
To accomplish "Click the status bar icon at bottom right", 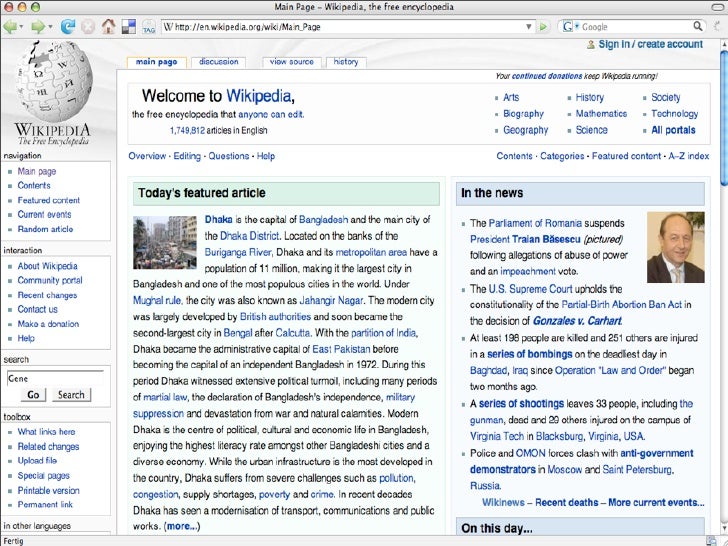I will coord(711,540).
